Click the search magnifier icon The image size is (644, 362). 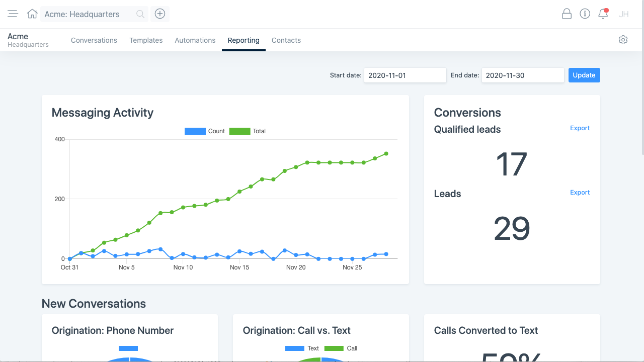tap(140, 14)
